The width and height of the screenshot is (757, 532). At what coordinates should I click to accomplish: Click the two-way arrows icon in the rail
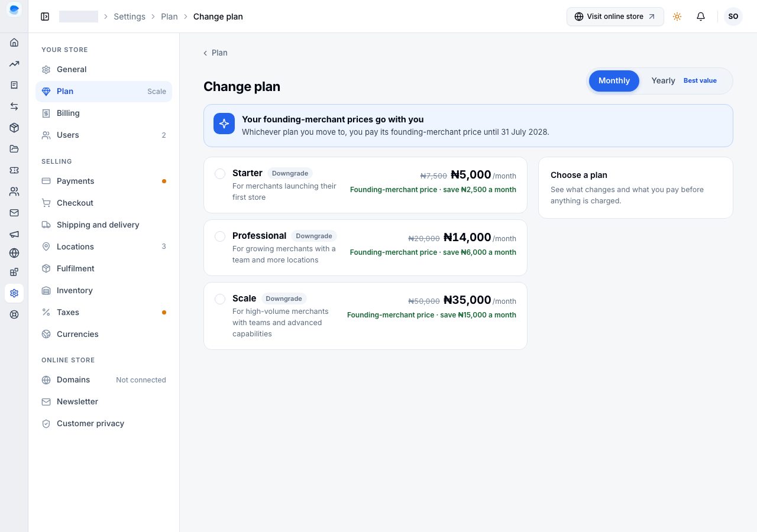(14, 106)
